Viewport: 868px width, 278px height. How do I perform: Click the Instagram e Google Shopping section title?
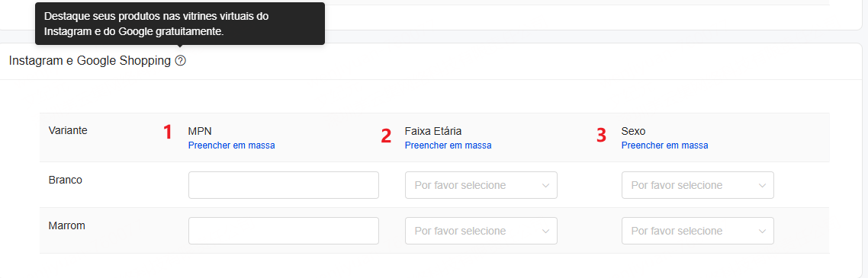coord(90,62)
